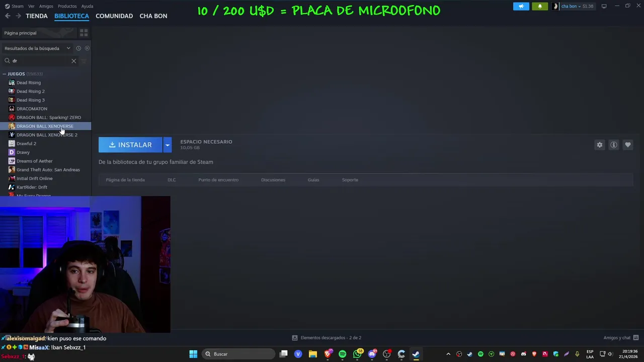Open Amigos y chat panel

pos(621,338)
